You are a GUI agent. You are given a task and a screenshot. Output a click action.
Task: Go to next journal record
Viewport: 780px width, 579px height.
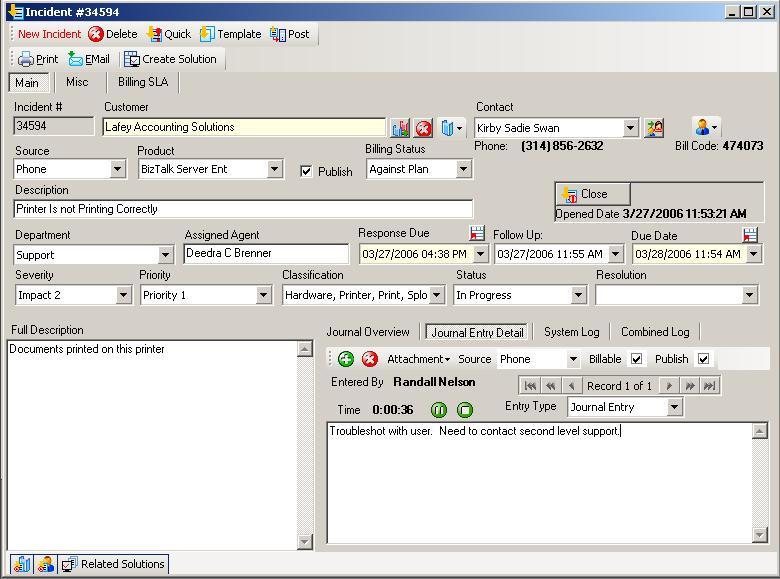click(669, 386)
